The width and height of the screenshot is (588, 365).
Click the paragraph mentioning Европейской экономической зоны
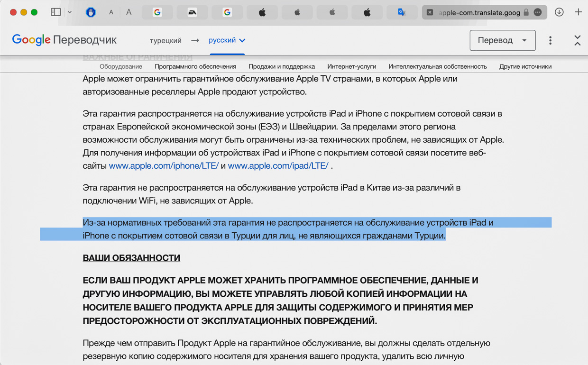pyautogui.click(x=293, y=140)
